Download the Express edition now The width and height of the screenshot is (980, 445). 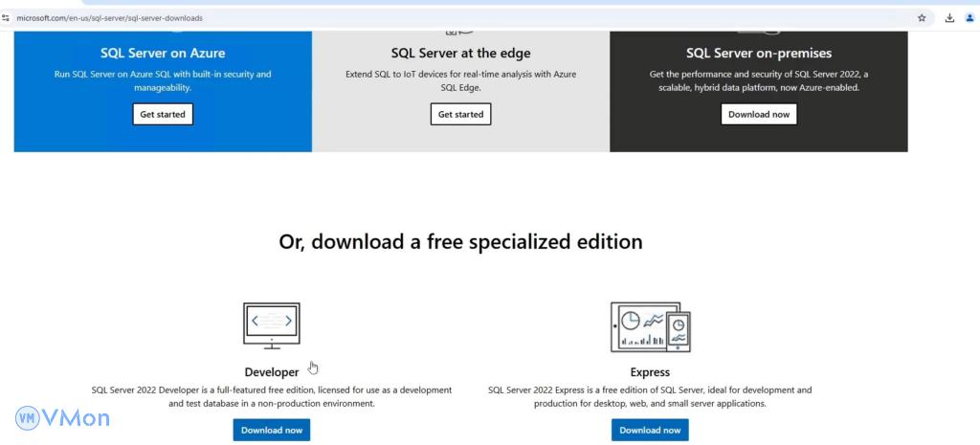[x=650, y=430]
